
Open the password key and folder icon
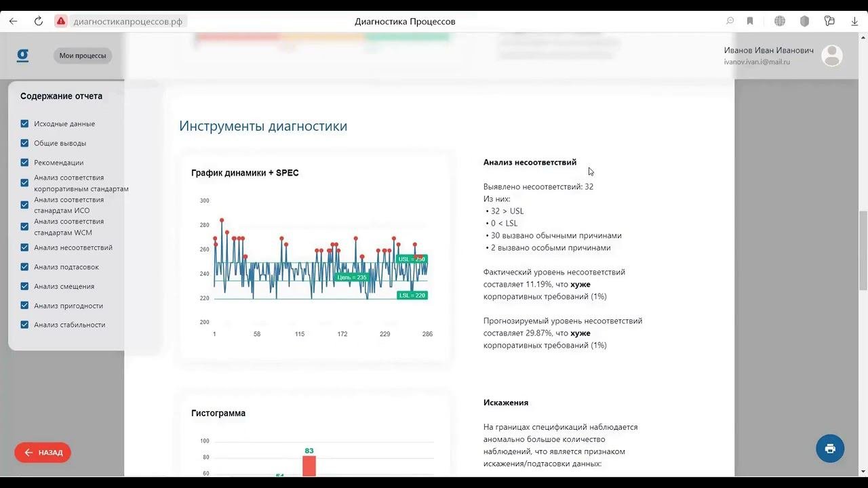(829, 21)
